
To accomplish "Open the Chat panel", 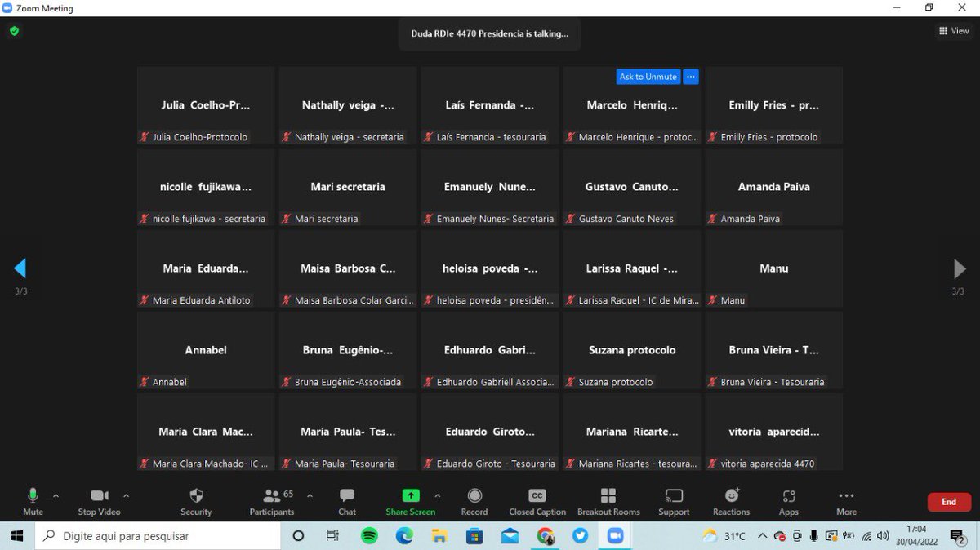I will click(x=347, y=501).
